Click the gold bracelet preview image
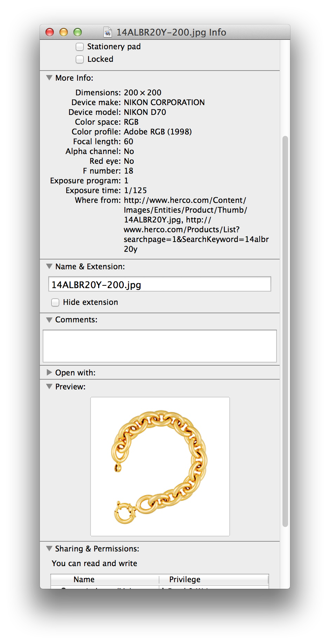The height and width of the screenshot is (644, 330). (x=160, y=466)
